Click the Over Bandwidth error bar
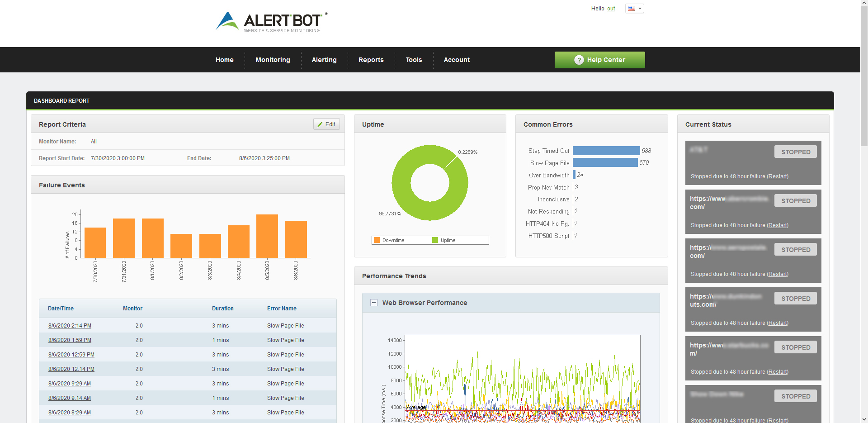Screen dimensions: 868x423 coord(574,175)
